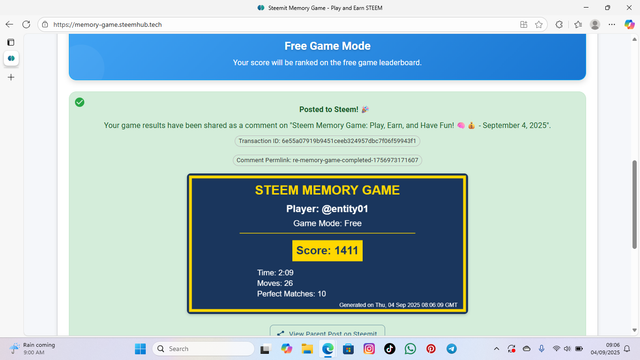Open Wi-Fi network settings in tray
640x360 pixels.
click(556, 349)
